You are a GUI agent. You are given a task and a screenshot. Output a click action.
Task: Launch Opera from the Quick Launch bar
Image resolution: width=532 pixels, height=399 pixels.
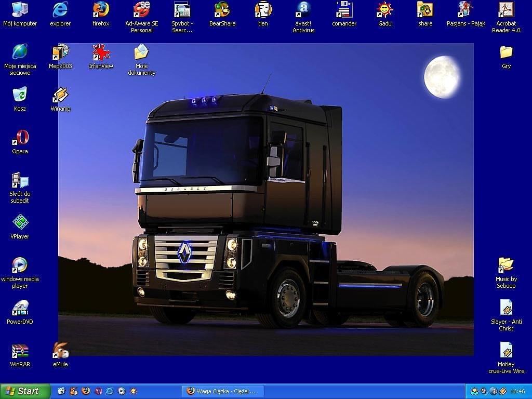click(x=98, y=391)
